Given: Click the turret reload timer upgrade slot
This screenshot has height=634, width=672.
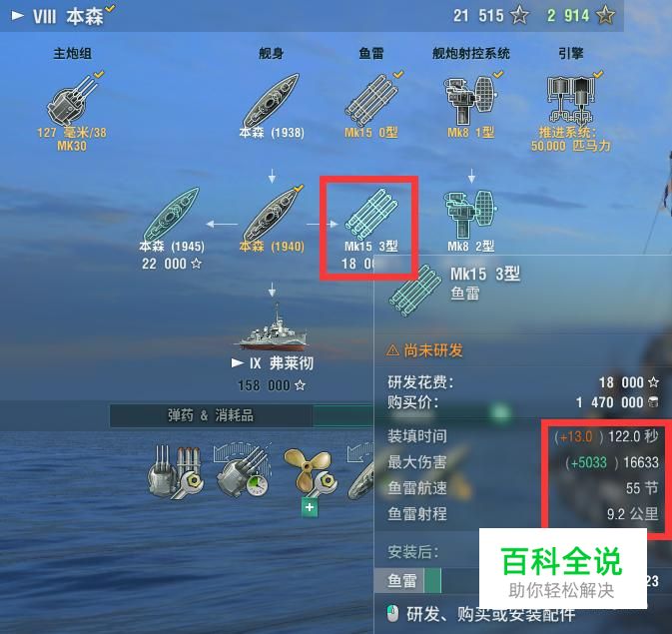Looking at the screenshot, I should [x=243, y=471].
